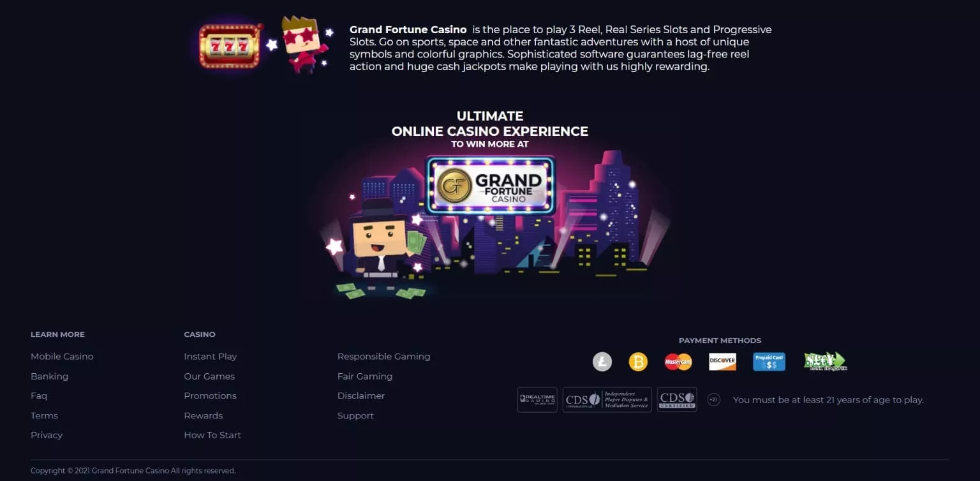Viewport: 980px width, 481px height.
Task: Click the Litecoin payment icon
Action: point(602,362)
